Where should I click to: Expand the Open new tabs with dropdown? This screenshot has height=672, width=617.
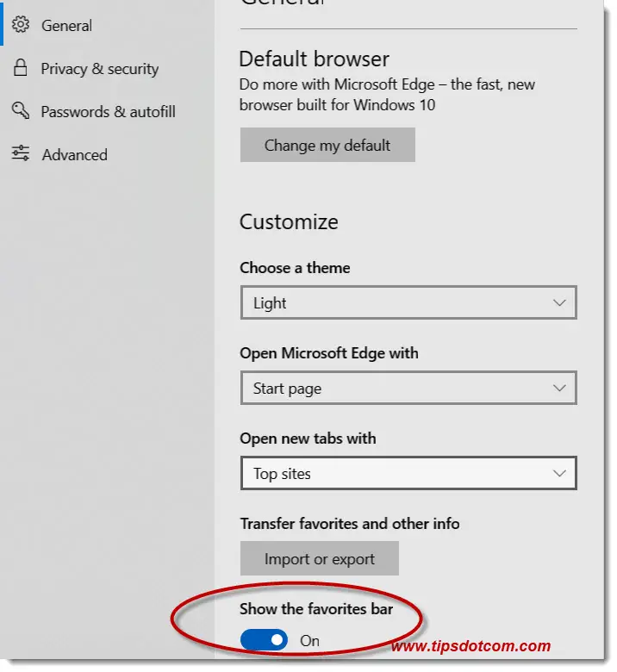pos(408,473)
